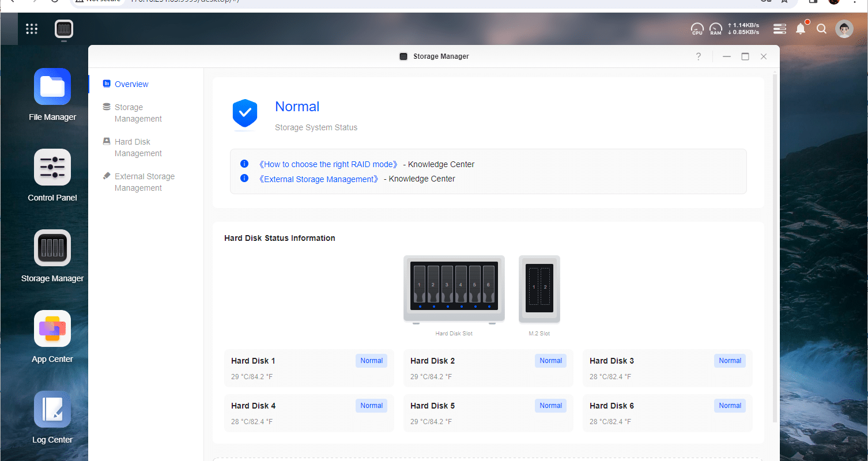Image resolution: width=868 pixels, height=461 pixels.
Task: Open the task list icon in top bar
Action: click(x=780, y=29)
